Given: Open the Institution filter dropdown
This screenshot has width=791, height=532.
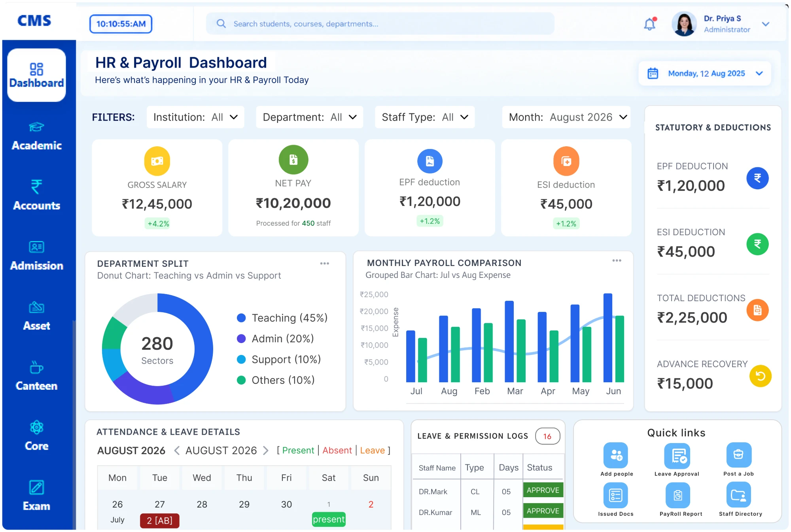Looking at the screenshot, I should [x=195, y=117].
